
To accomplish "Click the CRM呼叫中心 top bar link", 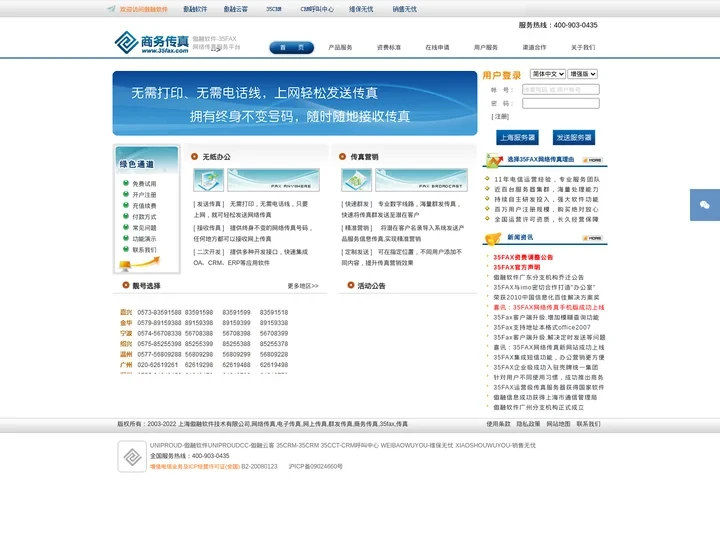I will point(317,9).
